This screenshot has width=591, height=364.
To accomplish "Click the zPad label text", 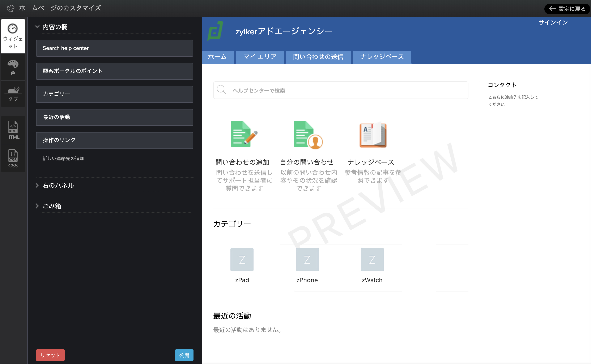I will tap(242, 280).
